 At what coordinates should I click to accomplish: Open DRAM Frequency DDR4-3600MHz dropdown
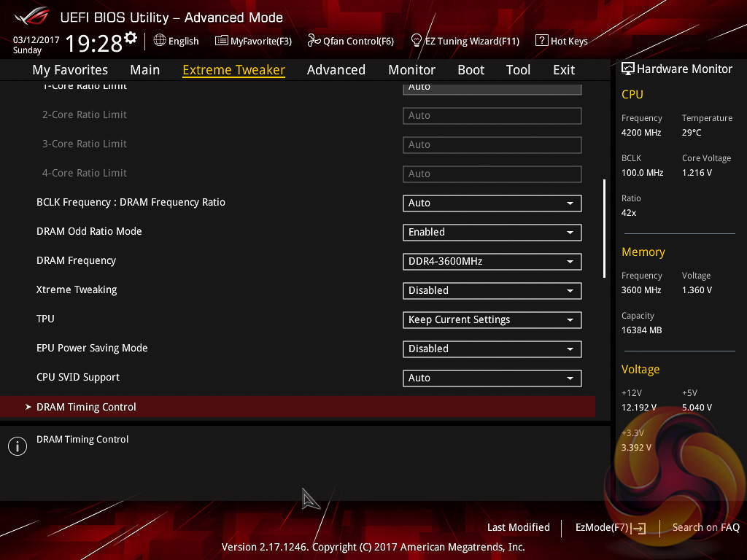(x=492, y=262)
